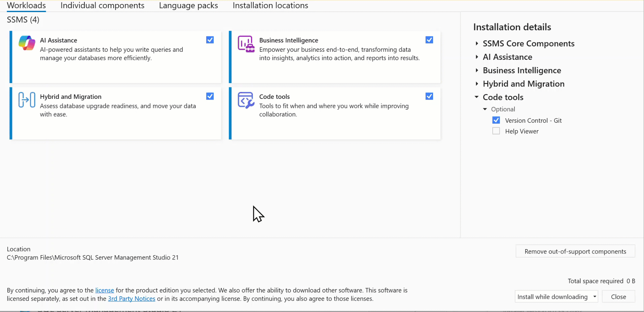
Task: Expand Hybrid and Migration in Installation details
Action: [477, 84]
